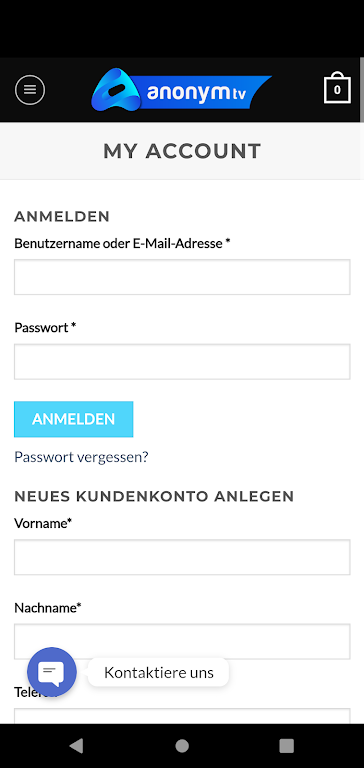Open the shopping cart icon showing 0
This screenshot has height=768, width=364.
pos(337,88)
